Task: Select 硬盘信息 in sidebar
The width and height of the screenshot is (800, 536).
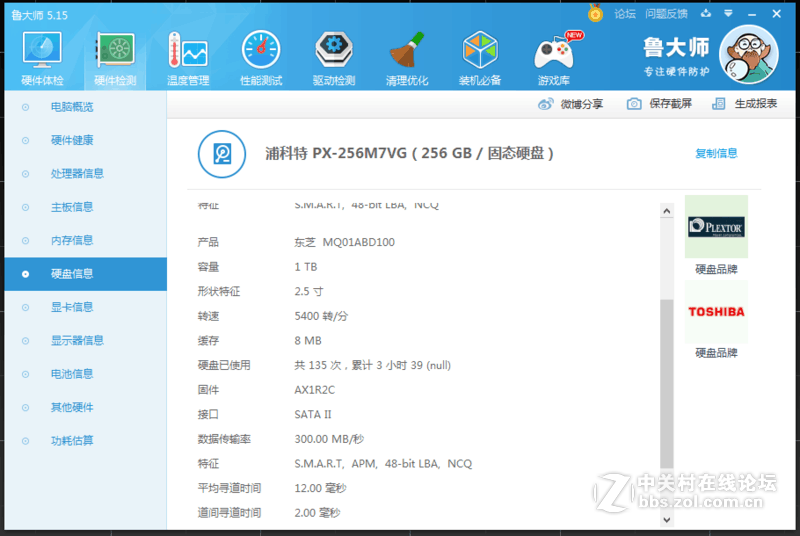Action: (x=86, y=274)
